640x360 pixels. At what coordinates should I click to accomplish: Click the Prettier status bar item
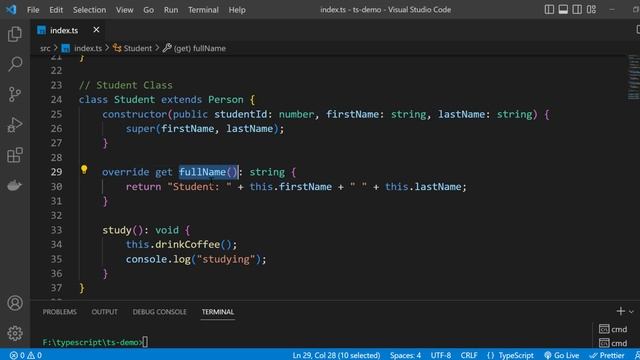[607, 355]
